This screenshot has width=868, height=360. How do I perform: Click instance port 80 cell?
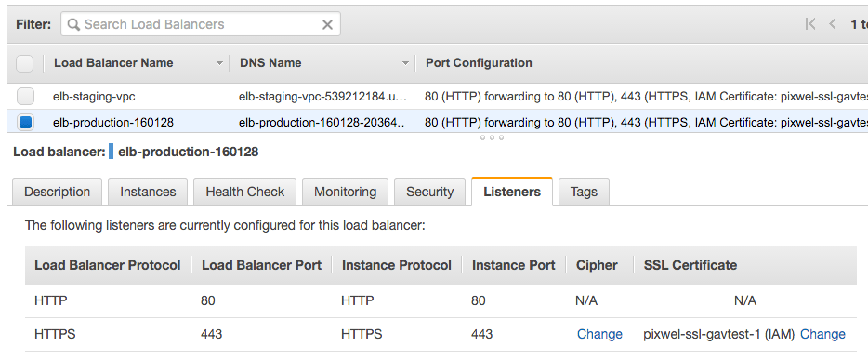click(x=479, y=300)
